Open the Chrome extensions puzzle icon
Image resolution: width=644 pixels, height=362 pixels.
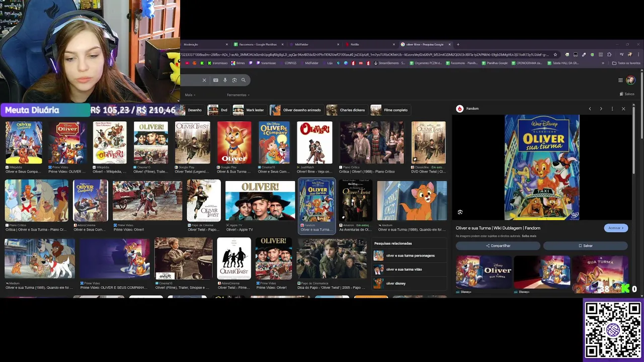pos(609,54)
